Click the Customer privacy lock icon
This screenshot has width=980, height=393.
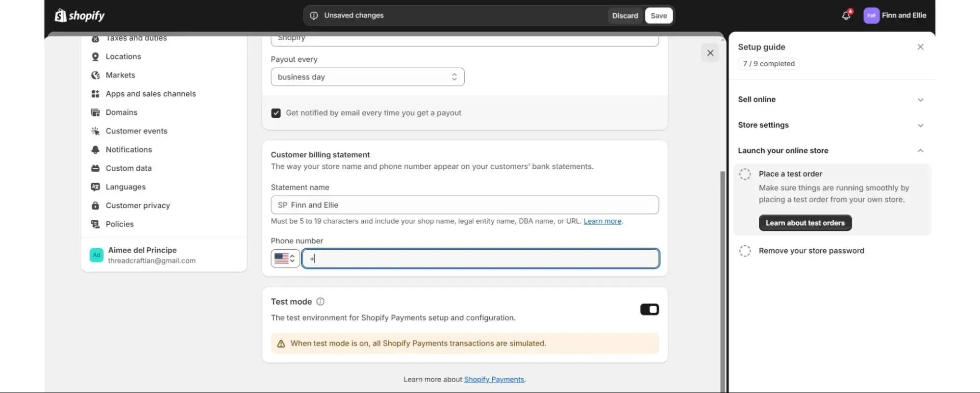pos(95,206)
